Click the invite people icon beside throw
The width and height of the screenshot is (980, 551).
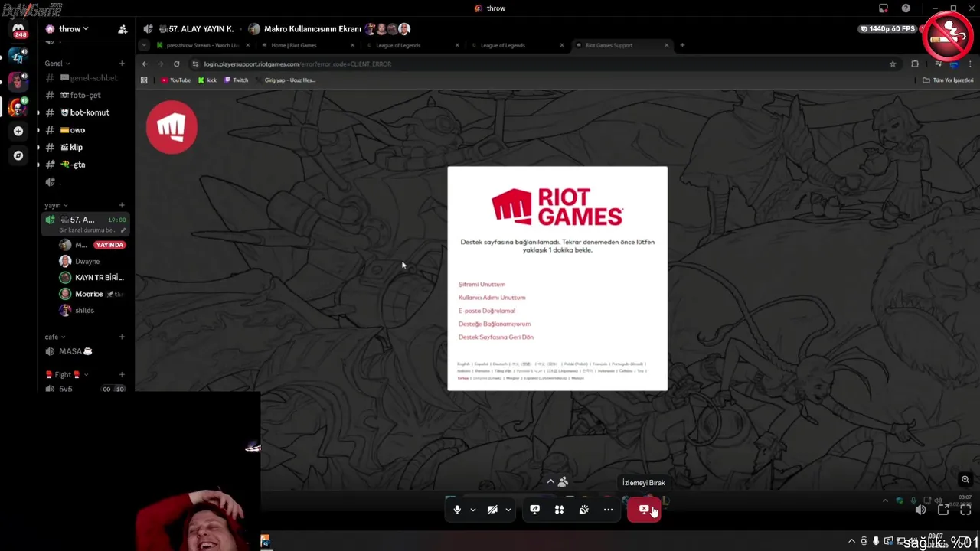click(122, 29)
